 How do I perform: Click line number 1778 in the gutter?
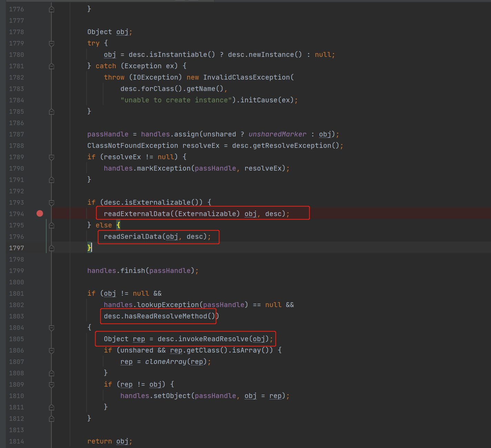tap(17, 32)
